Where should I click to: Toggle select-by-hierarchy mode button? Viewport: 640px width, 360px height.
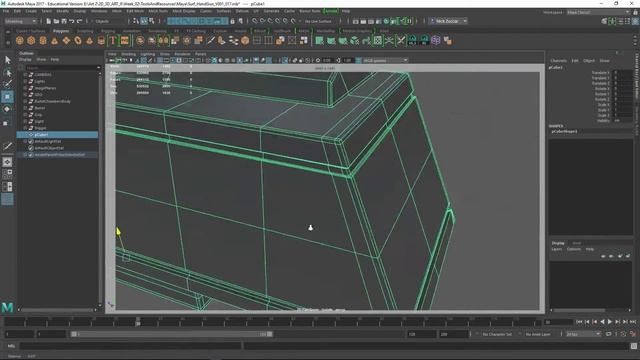coord(136,21)
